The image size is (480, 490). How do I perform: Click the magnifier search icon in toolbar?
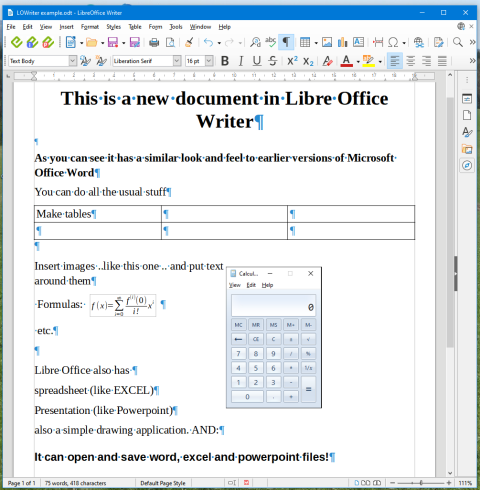(x=458, y=42)
